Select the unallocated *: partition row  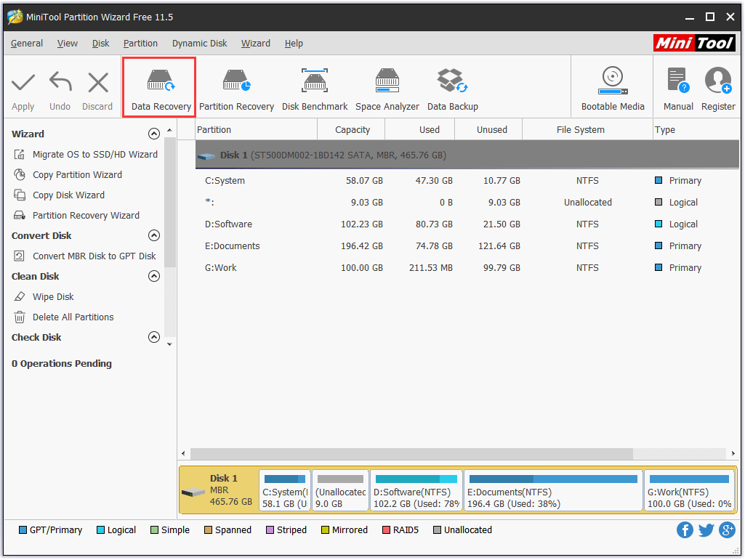tap(467, 203)
